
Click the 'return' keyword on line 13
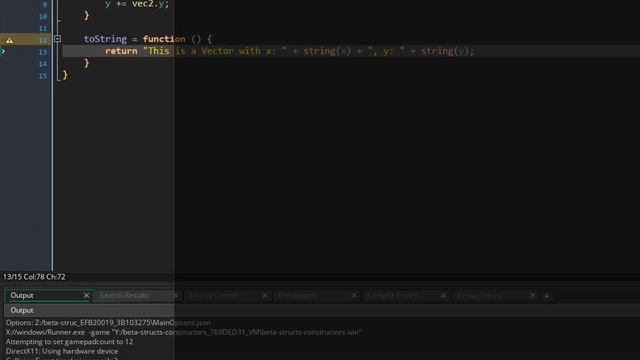pyautogui.click(x=121, y=51)
